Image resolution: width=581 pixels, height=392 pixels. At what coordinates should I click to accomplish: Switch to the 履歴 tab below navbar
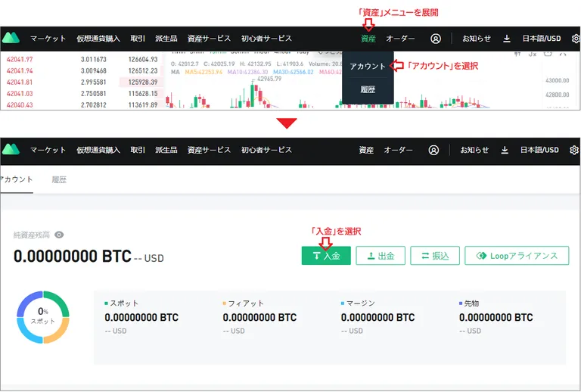(x=59, y=179)
